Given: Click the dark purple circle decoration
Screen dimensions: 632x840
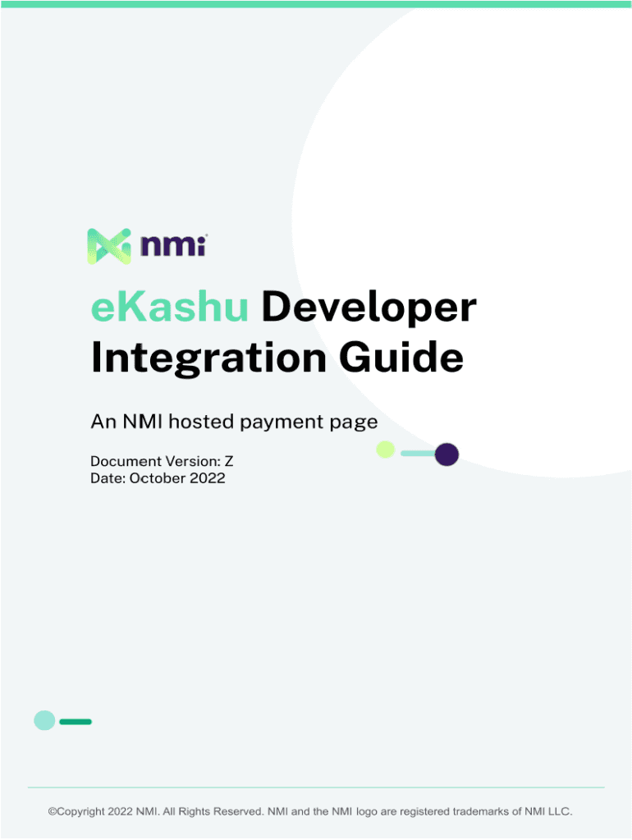Looking at the screenshot, I should (x=447, y=454).
